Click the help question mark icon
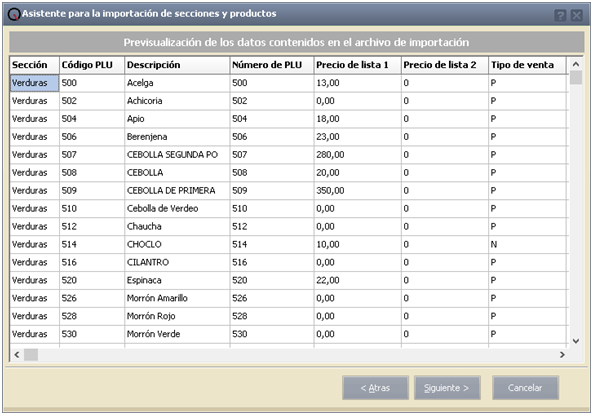593x415 pixels. click(x=560, y=16)
